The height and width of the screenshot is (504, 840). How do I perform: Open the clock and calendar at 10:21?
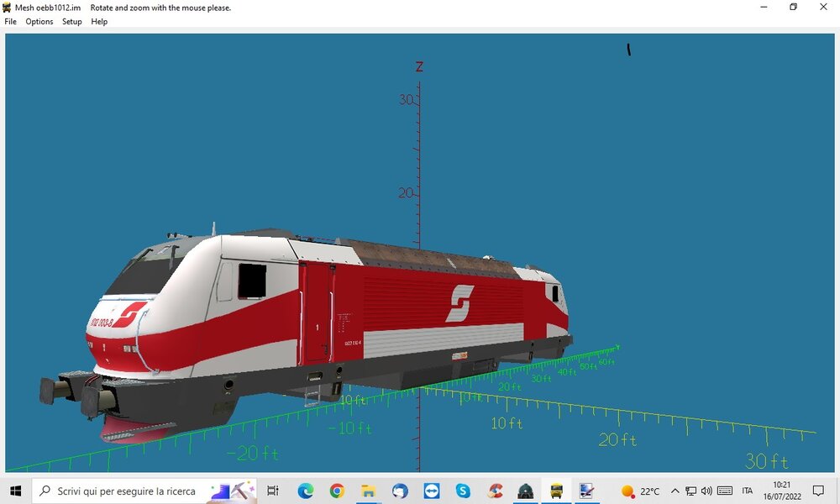coord(782,491)
